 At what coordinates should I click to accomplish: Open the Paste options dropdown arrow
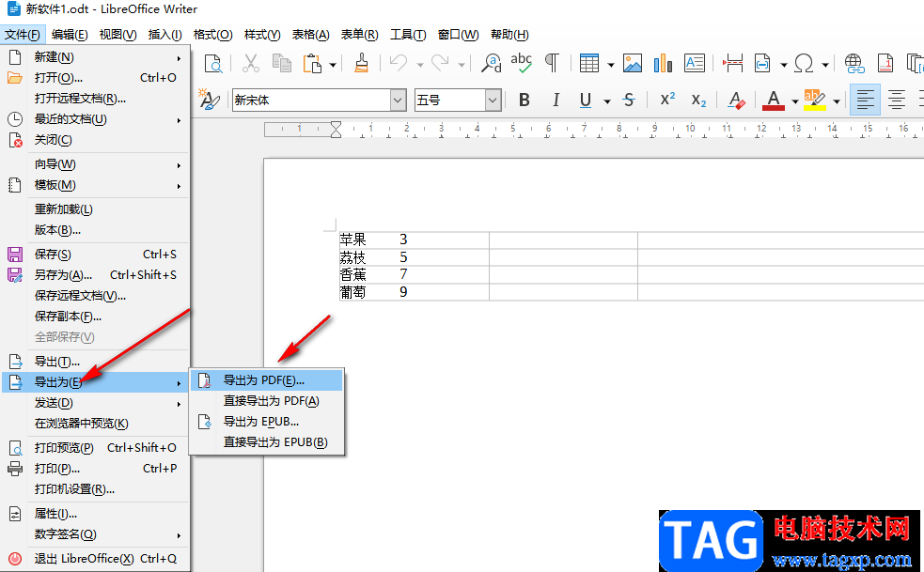click(x=333, y=65)
